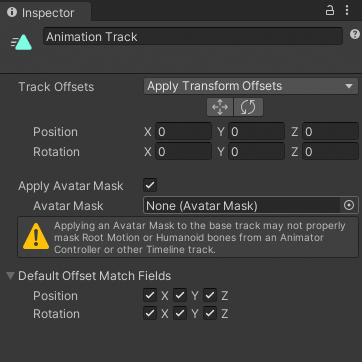Click the lock icon in the Inspector header
Viewport: 362px width, 362px height.
click(x=330, y=10)
